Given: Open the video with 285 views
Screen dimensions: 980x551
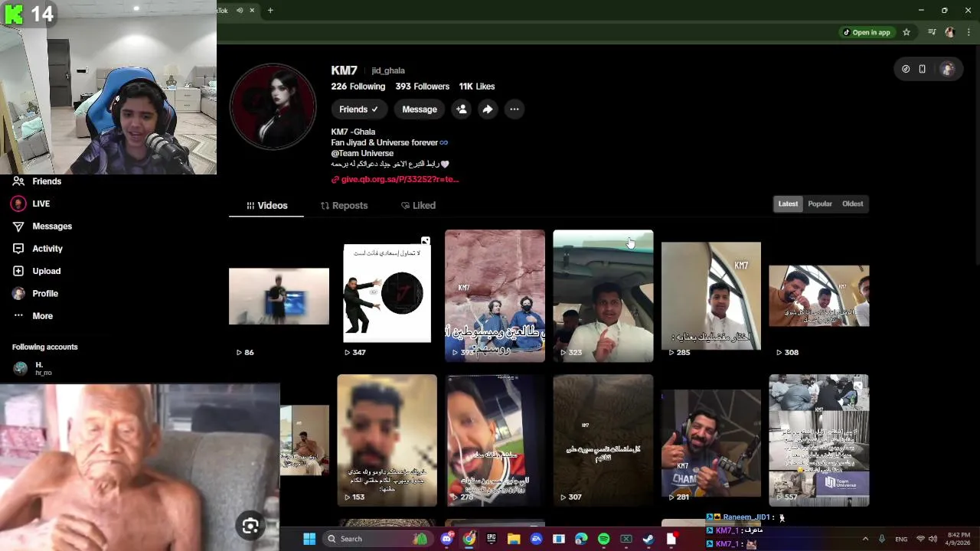Looking at the screenshot, I should pyautogui.click(x=711, y=296).
